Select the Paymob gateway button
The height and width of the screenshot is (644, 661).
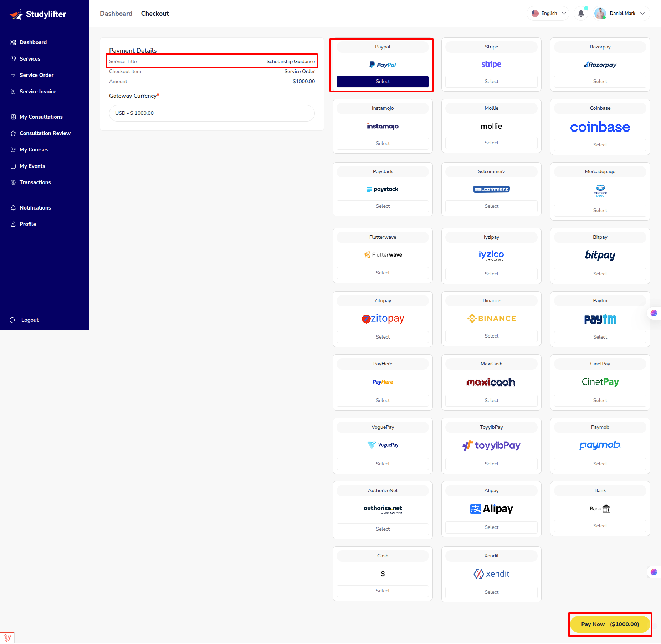[600, 464]
